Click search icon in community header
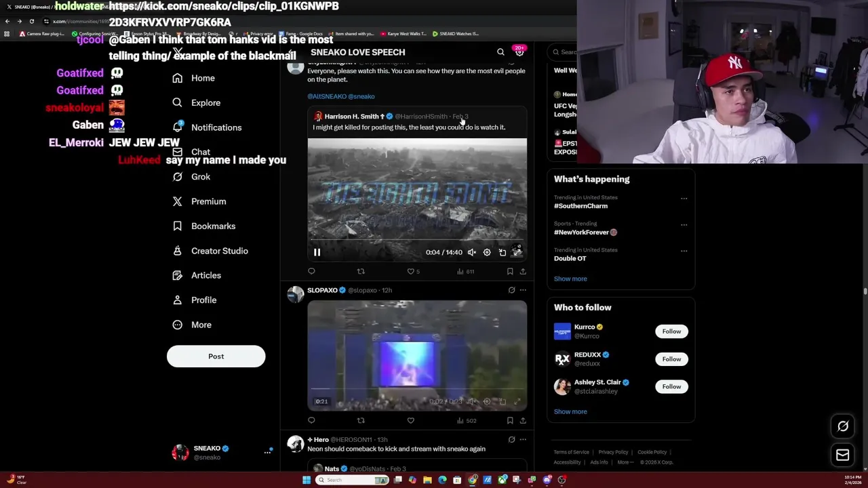 500,52
